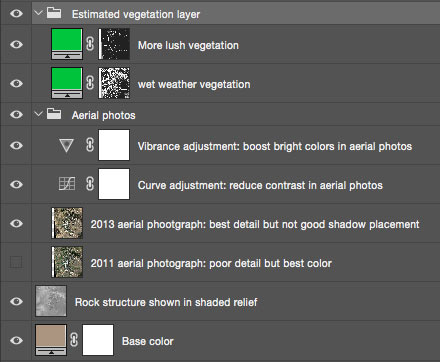Screen dimensions: 440x362
Task: Hide the Rock structure shaded relief layer
Action: pyautogui.click(x=16, y=301)
